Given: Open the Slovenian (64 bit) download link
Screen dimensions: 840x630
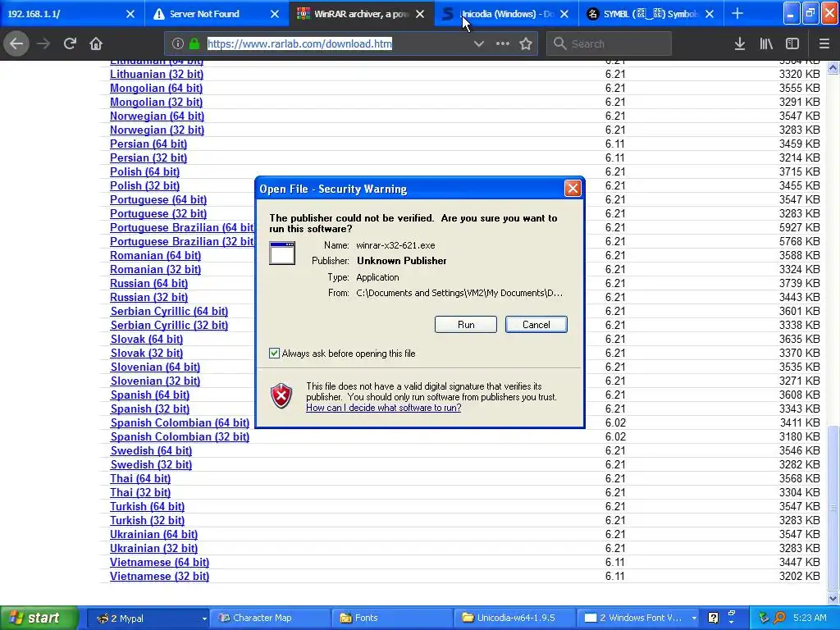Looking at the screenshot, I should pyautogui.click(x=155, y=367).
